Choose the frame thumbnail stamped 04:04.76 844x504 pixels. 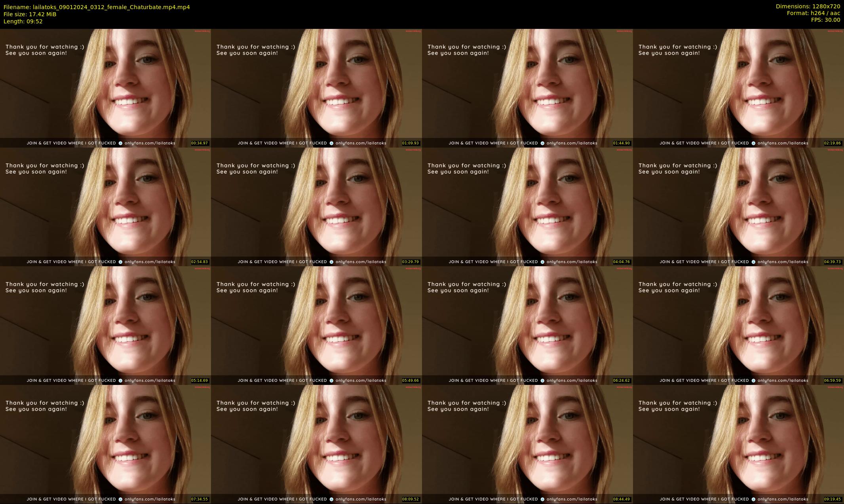click(527, 207)
